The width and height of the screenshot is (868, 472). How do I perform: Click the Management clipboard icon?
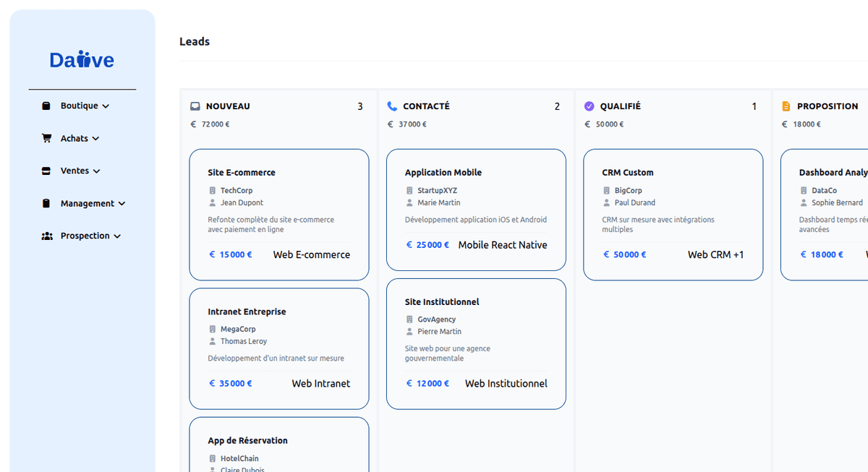pyautogui.click(x=46, y=204)
